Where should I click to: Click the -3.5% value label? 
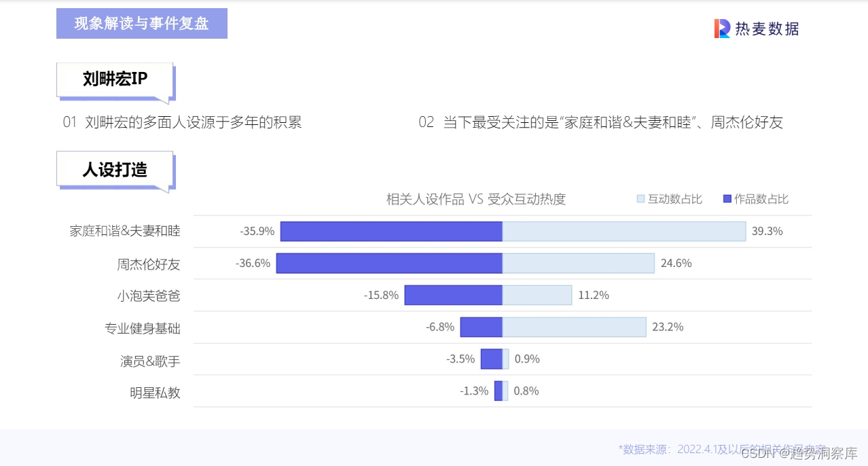460,359
